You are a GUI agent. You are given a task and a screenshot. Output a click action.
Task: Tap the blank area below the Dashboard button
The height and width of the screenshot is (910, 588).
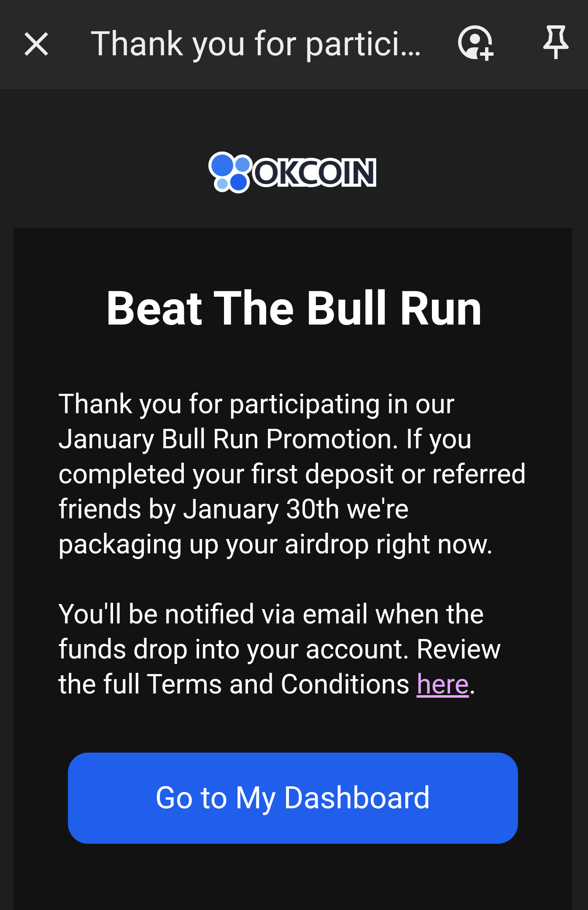[x=293, y=878]
